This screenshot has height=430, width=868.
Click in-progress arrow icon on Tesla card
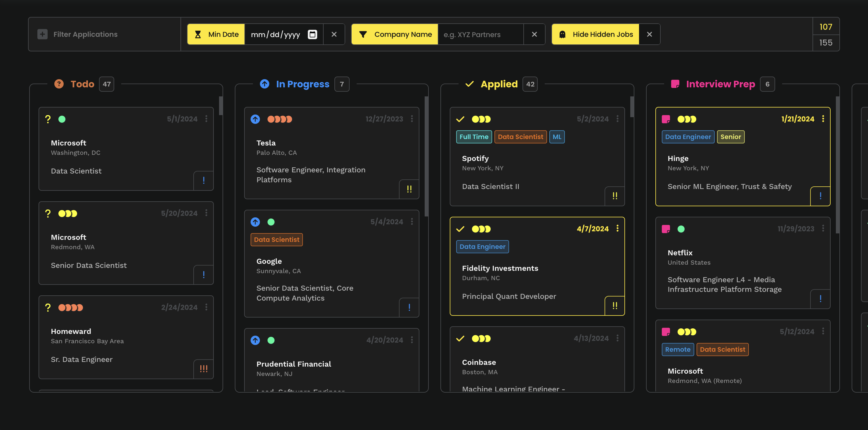point(255,119)
